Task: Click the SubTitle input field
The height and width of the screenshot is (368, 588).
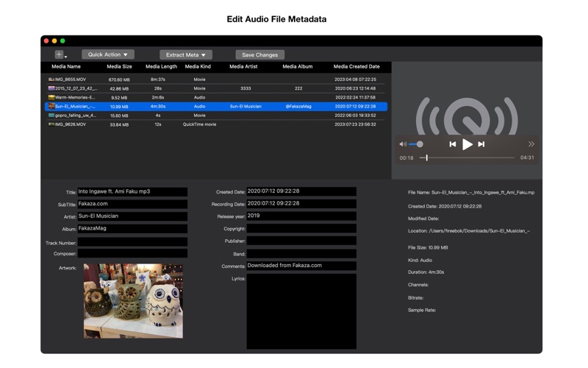Action: (x=132, y=205)
